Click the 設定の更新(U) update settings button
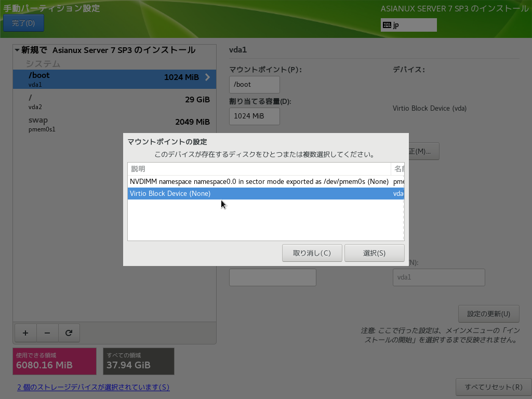The height and width of the screenshot is (399, 532). pyautogui.click(x=488, y=314)
